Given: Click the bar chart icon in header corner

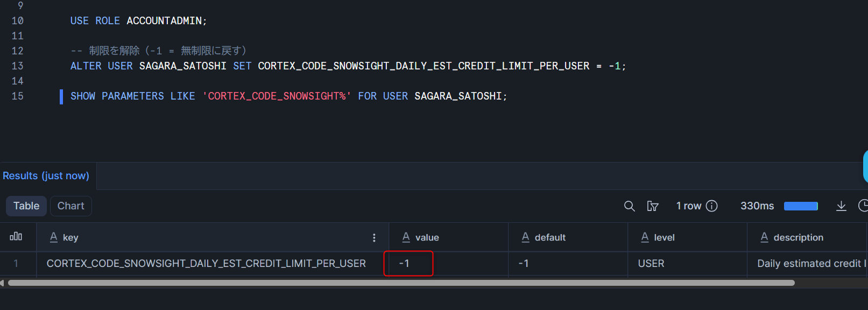Looking at the screenshot, I should (16, 237).
